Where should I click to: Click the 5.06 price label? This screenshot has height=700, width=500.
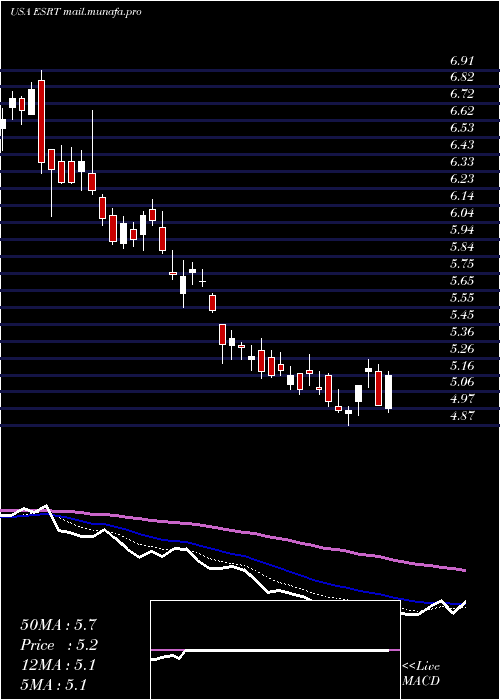[462, 383]
